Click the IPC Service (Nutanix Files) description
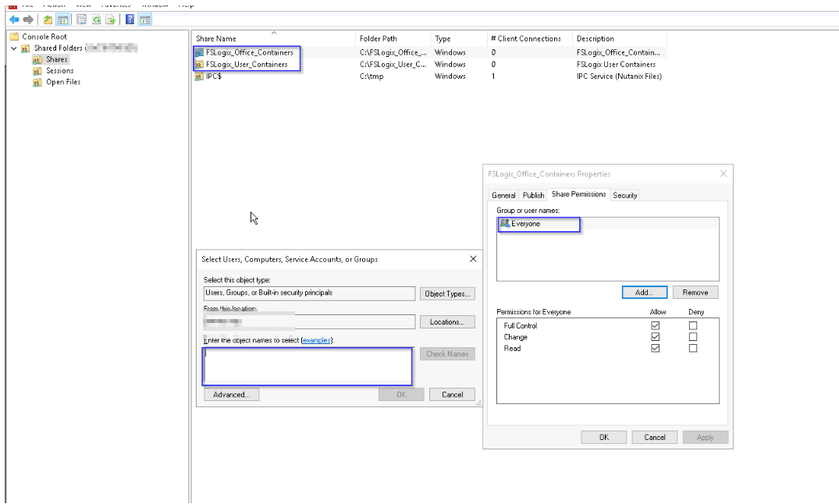Screen dimensions: 839x504 (619, 76)
